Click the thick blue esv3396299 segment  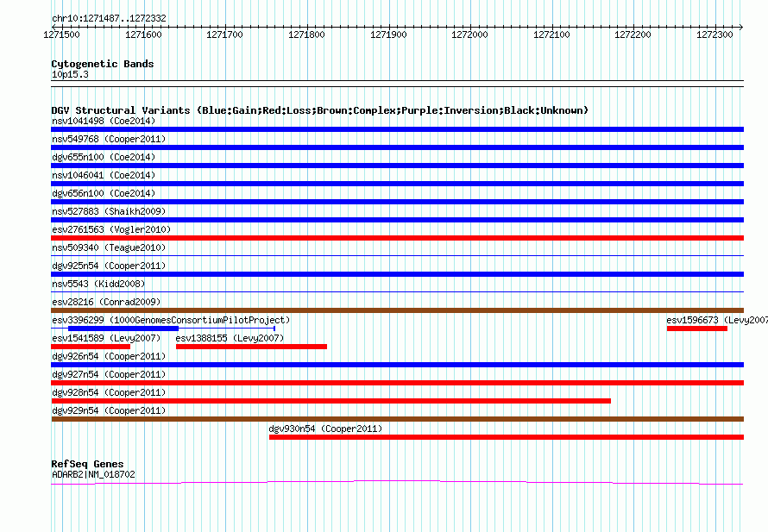tap(123, 329)
